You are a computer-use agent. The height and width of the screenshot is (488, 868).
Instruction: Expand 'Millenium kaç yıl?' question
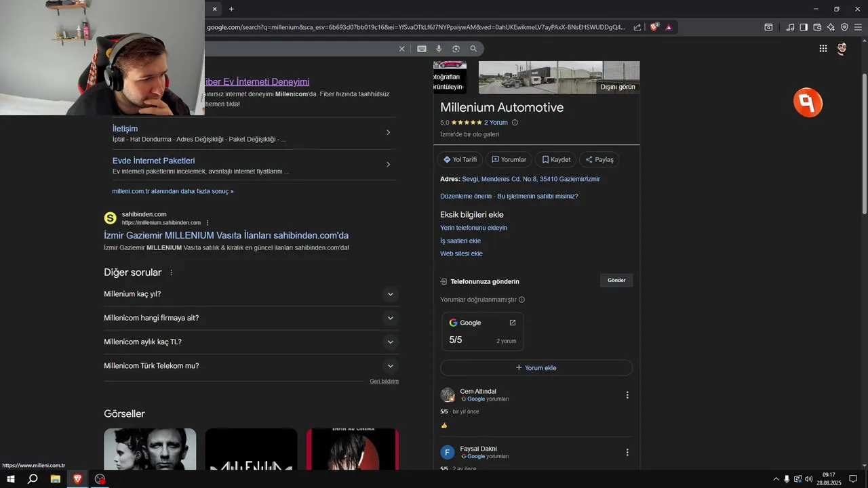tap(251, 294)
